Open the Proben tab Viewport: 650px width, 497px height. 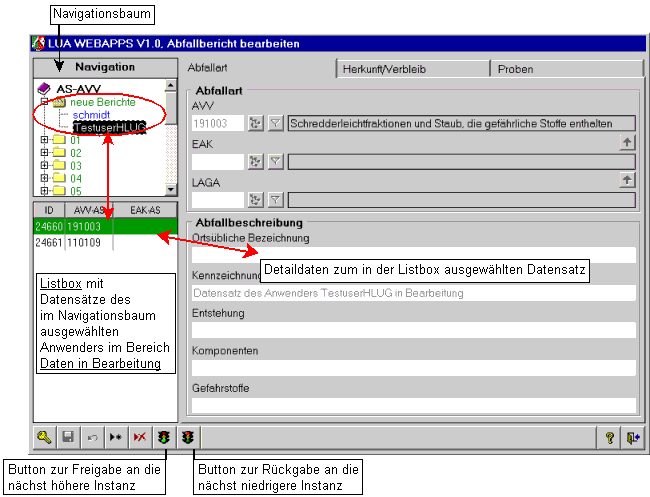(563, 69)
